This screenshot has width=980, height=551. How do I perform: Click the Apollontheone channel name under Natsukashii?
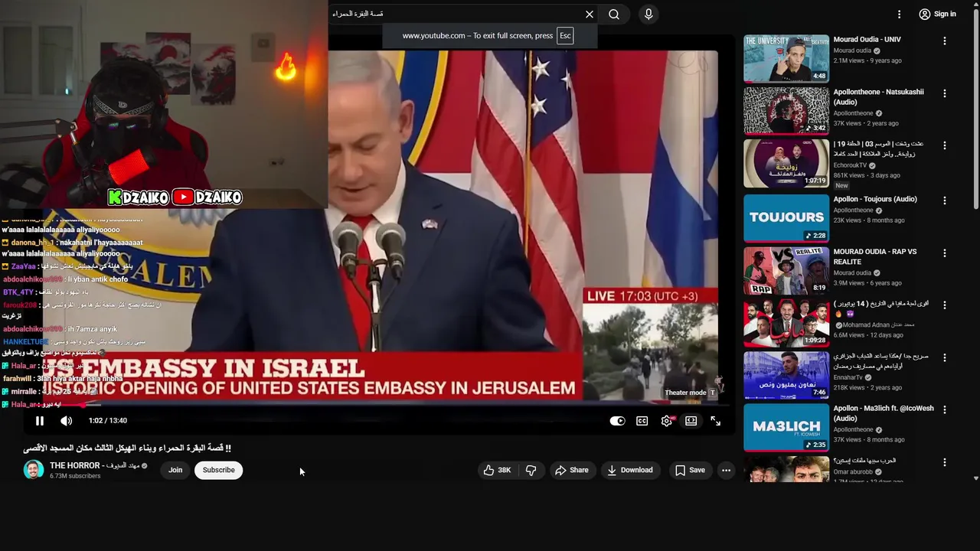(x=853, y=113)
